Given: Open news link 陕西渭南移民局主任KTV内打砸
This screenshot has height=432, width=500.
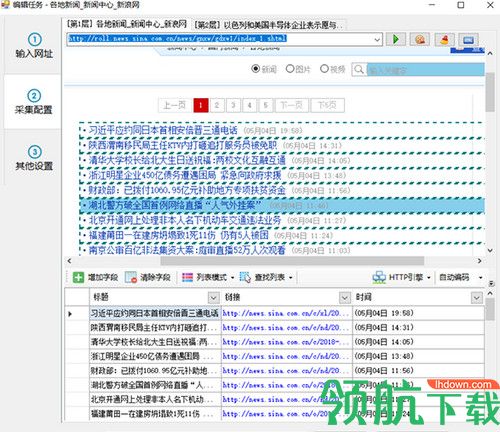Looking at the screenshot, I should click(x=183, y=145).
